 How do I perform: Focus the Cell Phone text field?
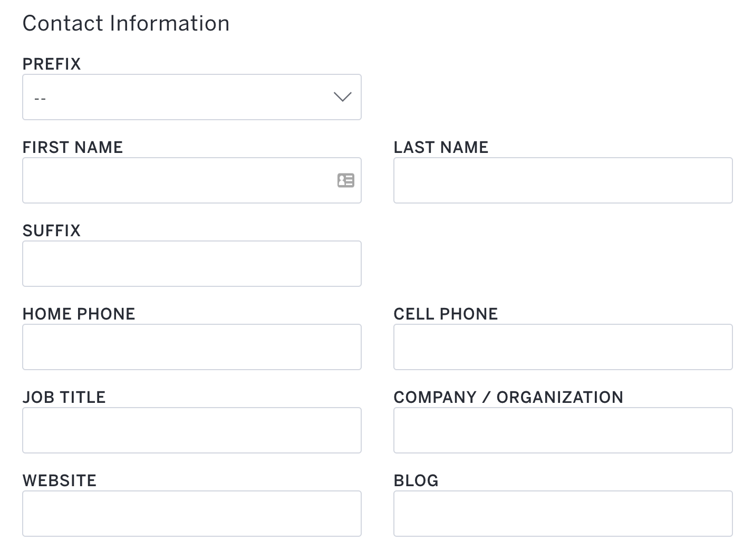click(x=563, y=347)
